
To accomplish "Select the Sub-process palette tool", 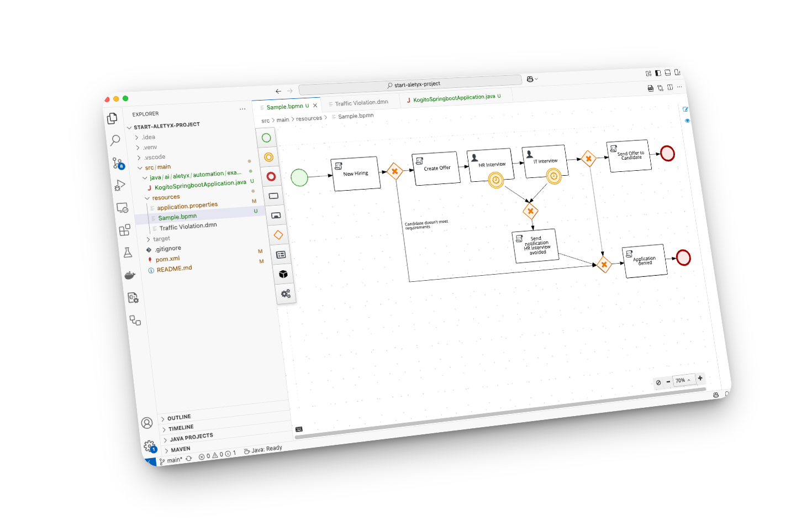I will (x=276, y=216).
